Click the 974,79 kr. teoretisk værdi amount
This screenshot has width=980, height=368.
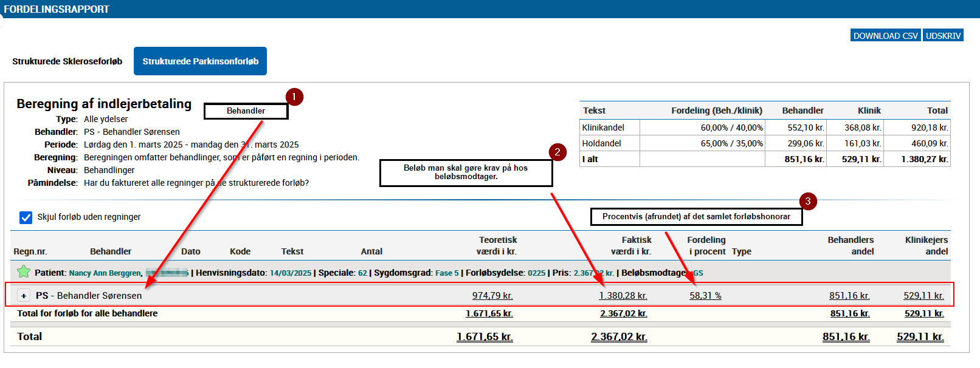(x=492, y=296)
